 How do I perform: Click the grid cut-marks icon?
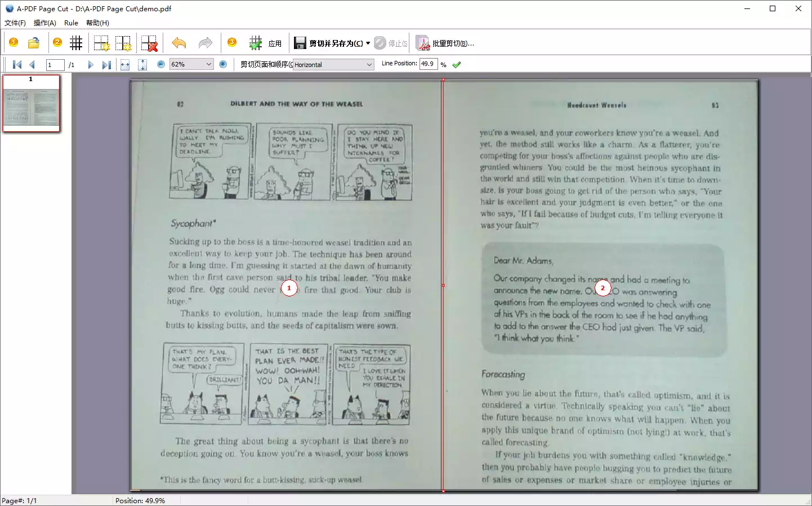click(x=76, y=43)
